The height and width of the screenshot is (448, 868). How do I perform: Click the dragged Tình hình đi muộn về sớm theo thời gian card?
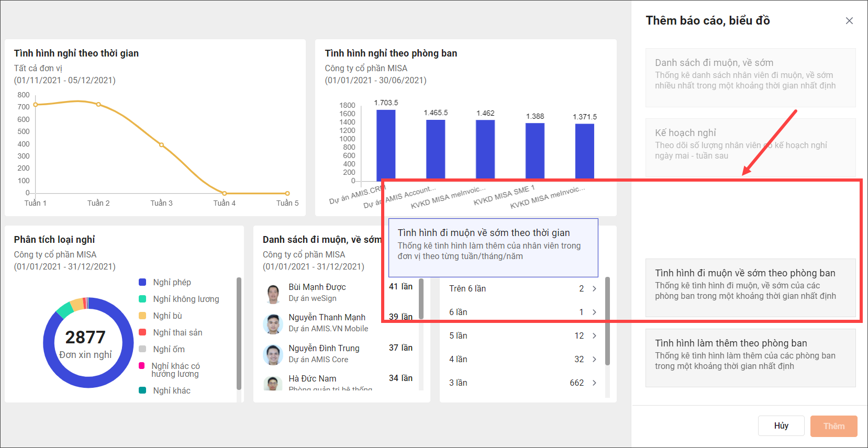coord(493,248)
